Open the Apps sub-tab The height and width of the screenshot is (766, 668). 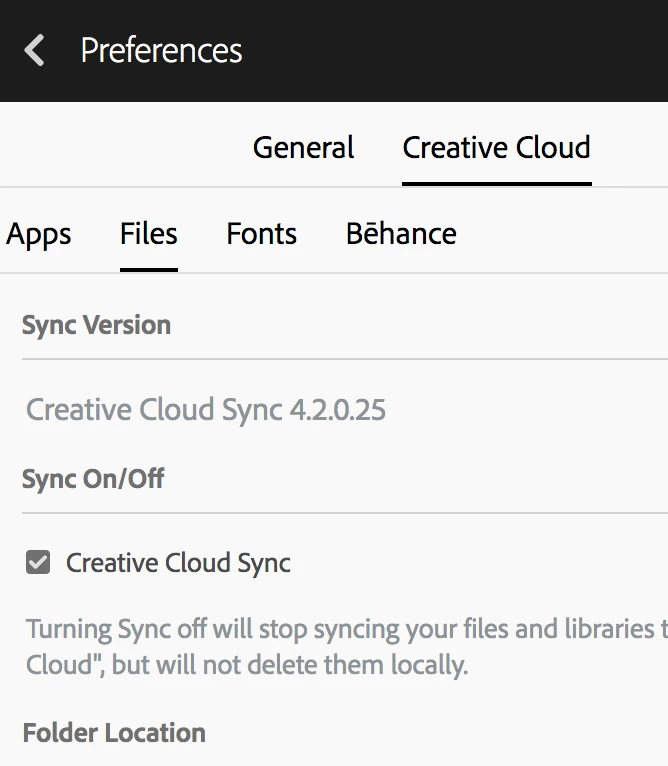39,234
